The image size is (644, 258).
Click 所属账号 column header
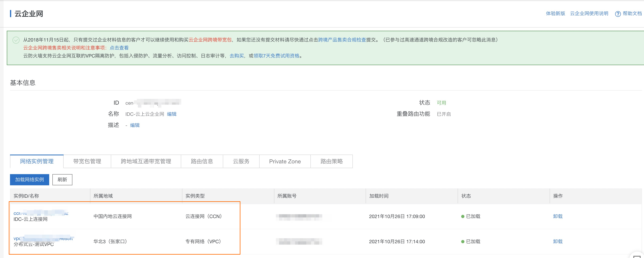287,196
